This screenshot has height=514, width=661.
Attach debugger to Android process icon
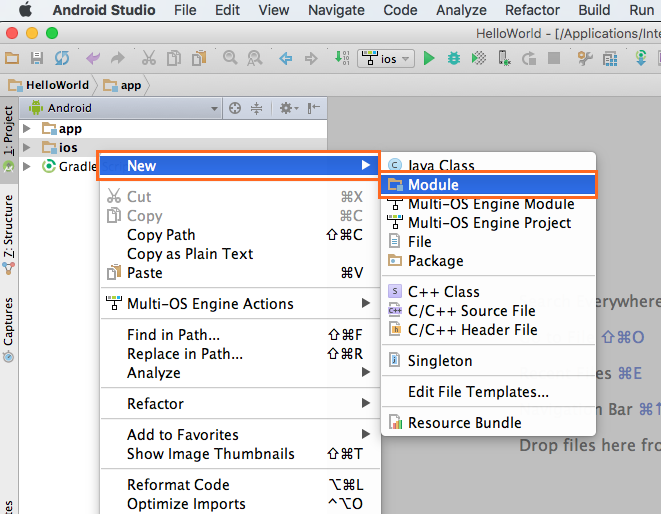504,58
